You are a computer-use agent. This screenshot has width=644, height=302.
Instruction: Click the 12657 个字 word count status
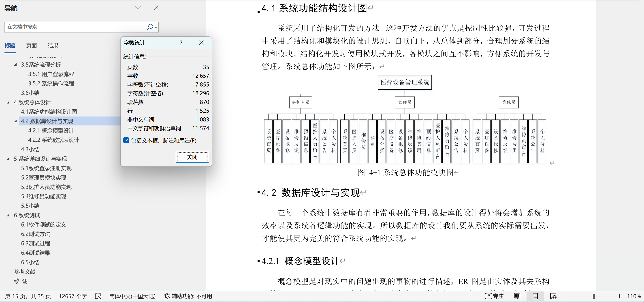point(73,296)
